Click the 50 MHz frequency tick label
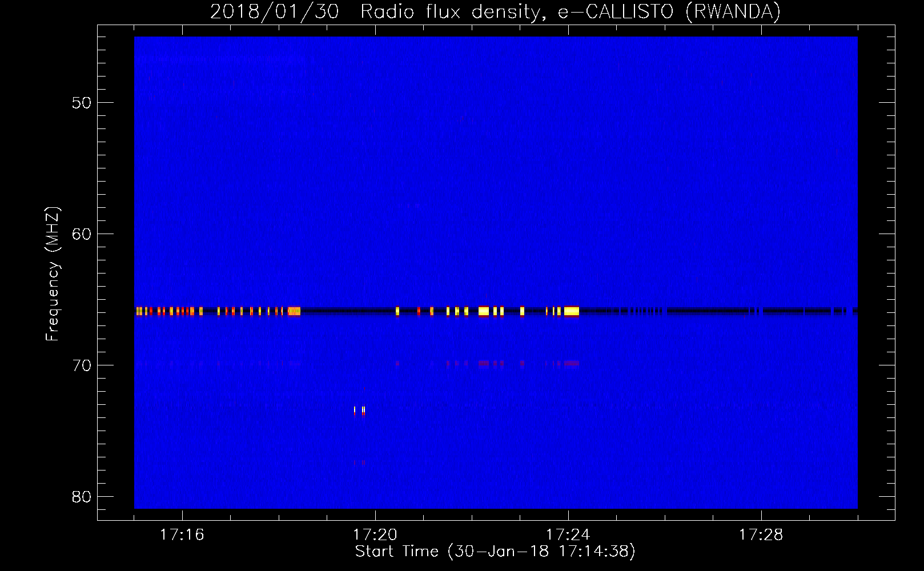The height and width of the screenshot is (571, 924). coord(82,103)
